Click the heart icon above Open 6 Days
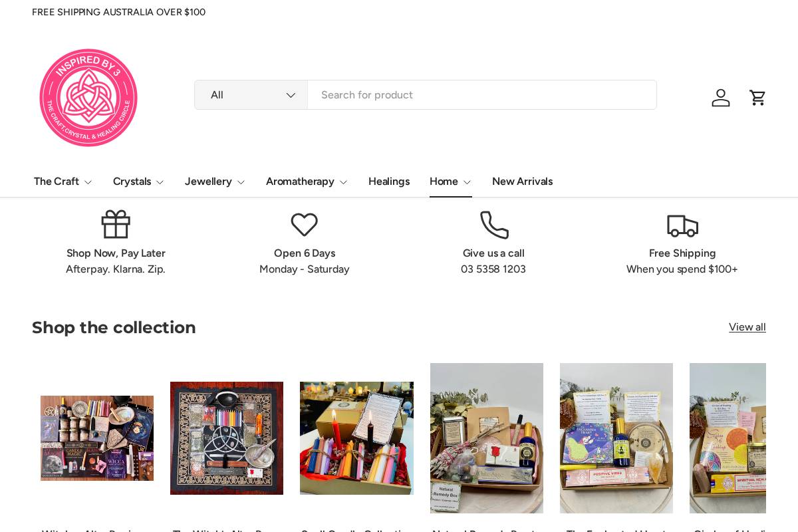The height and width of the screenshot is (532, 798). point(305,225)
